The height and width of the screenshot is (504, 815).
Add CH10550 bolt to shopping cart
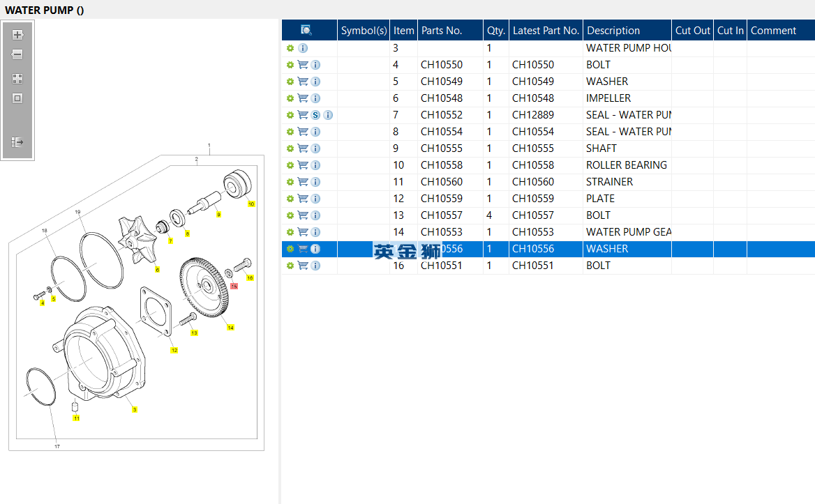point(303,65)
